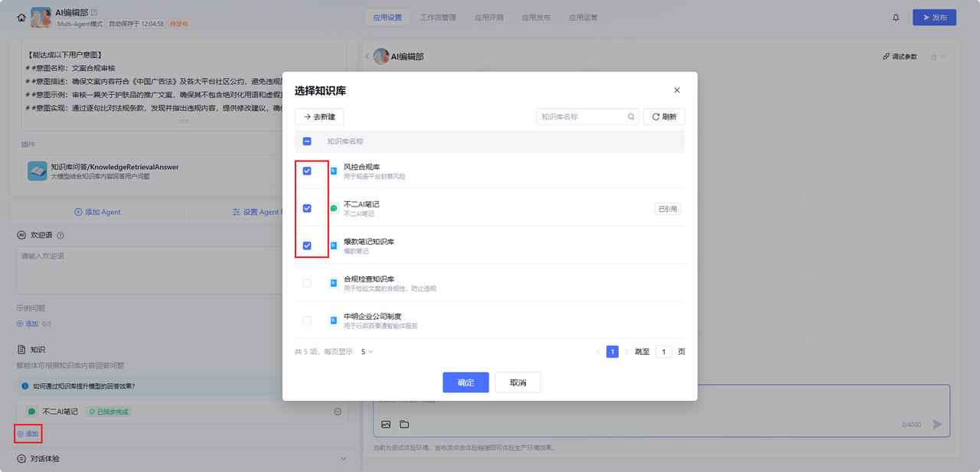Check the 合规检查知识库 checkbox

pos(307,283)
